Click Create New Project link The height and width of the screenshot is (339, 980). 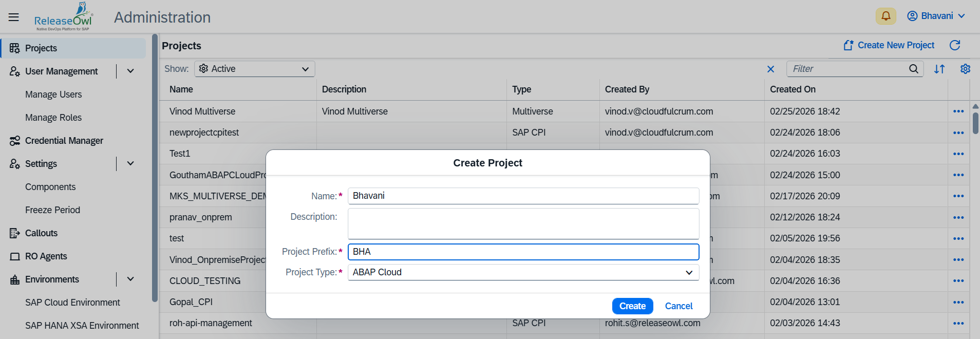click(889, 45)
